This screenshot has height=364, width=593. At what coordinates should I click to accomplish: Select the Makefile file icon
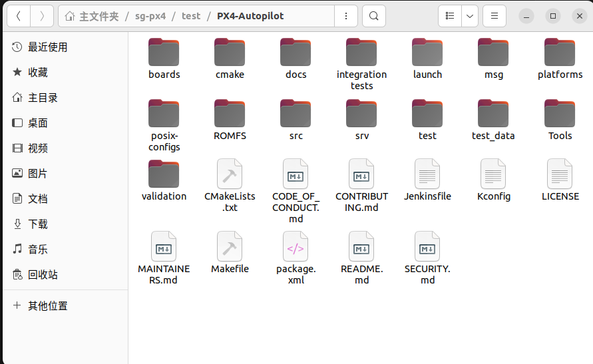pos(230,246)
